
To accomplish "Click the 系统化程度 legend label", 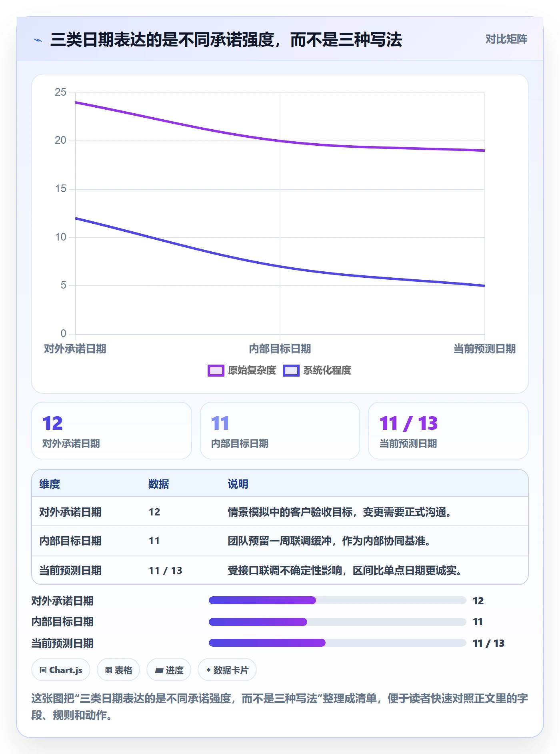I will pyautogui.click(x=327, y=371).
